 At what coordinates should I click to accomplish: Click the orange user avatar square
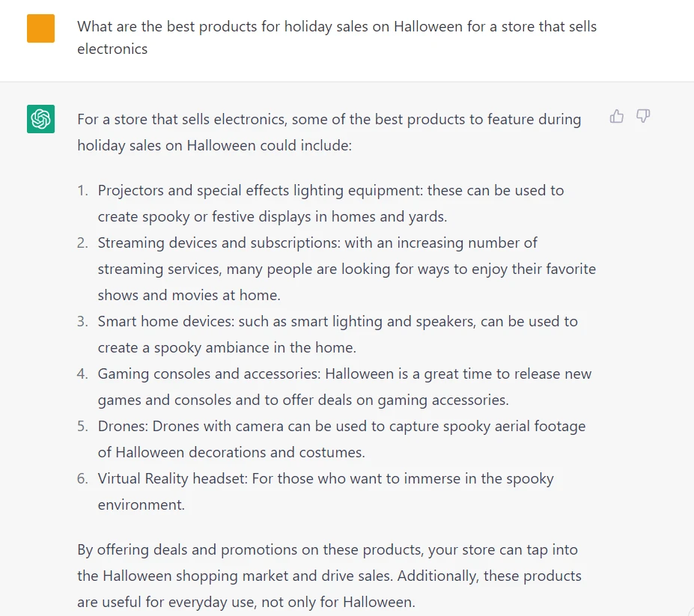tap(40, 29)
